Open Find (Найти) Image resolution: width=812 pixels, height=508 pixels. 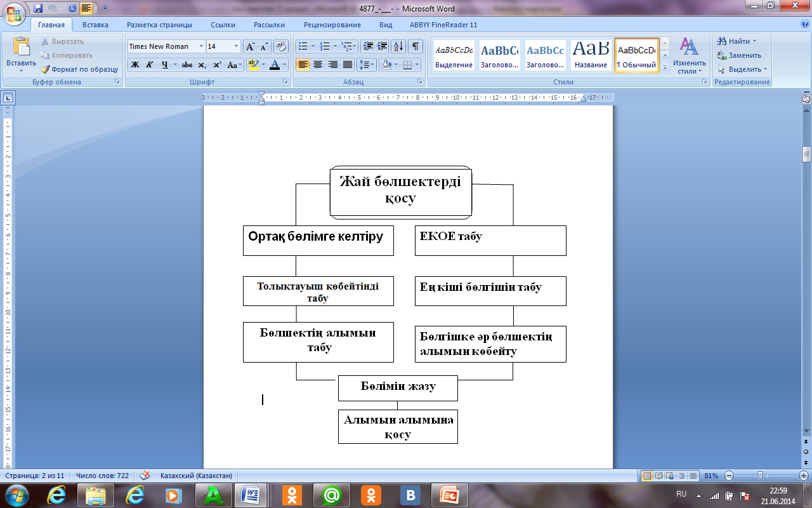[x=737, y=41]
